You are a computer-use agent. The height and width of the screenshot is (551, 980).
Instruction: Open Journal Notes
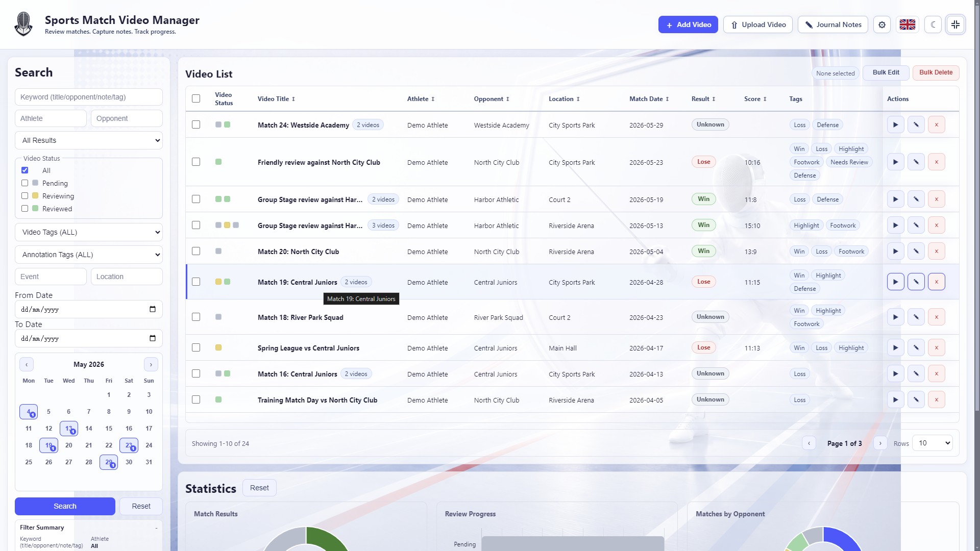click(x=833, y=24)
